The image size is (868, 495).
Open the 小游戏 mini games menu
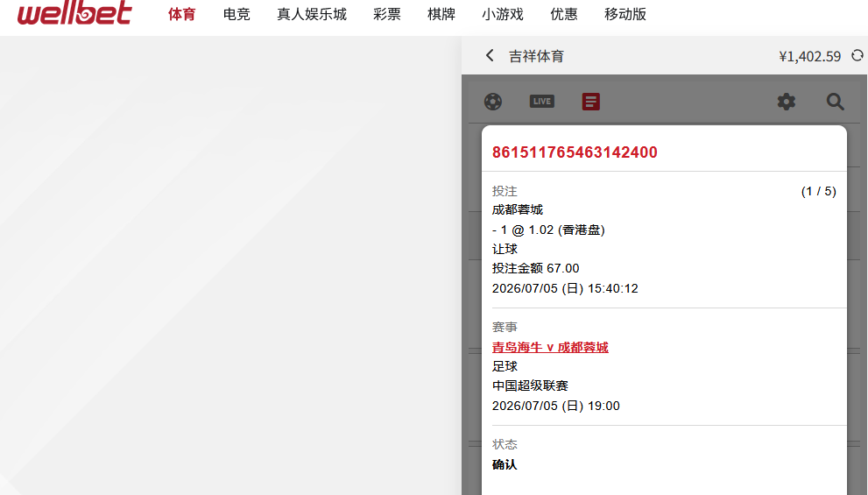pyautogui.click(x=503, y=14)
